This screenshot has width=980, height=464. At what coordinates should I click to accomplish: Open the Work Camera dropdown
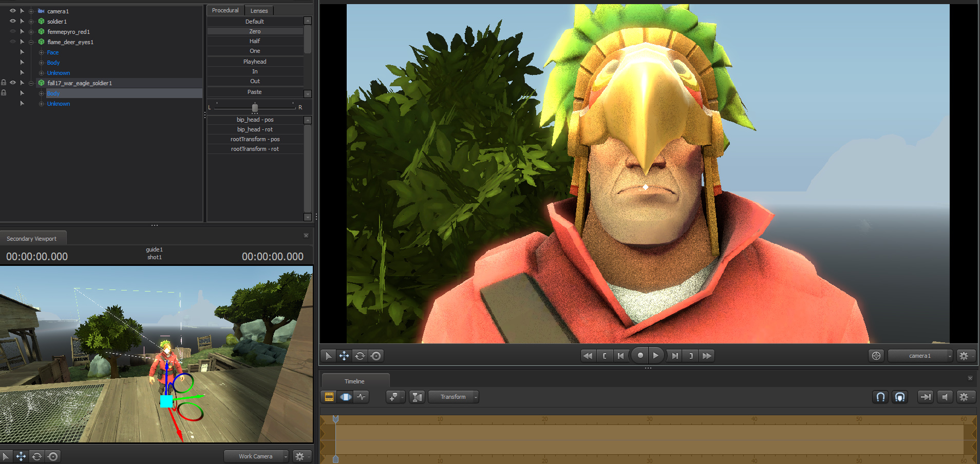[256, 456]
